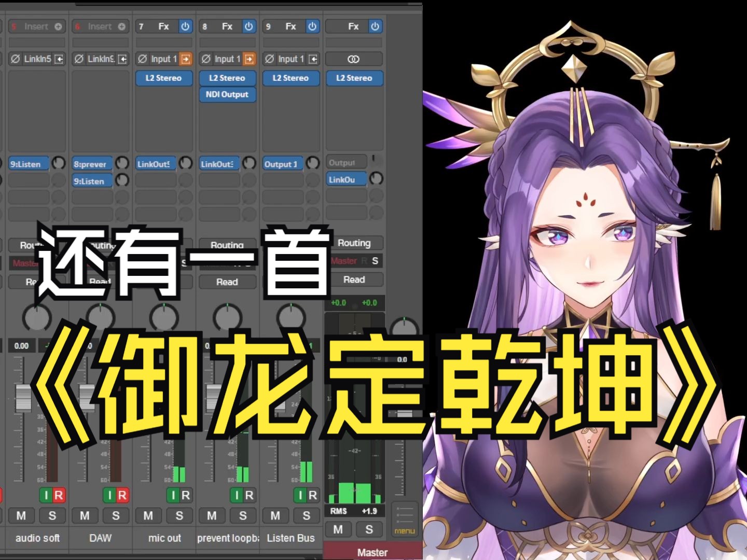Select the Master strip name label
Viewport: 747px width, 560px height.
click(372, 552)
